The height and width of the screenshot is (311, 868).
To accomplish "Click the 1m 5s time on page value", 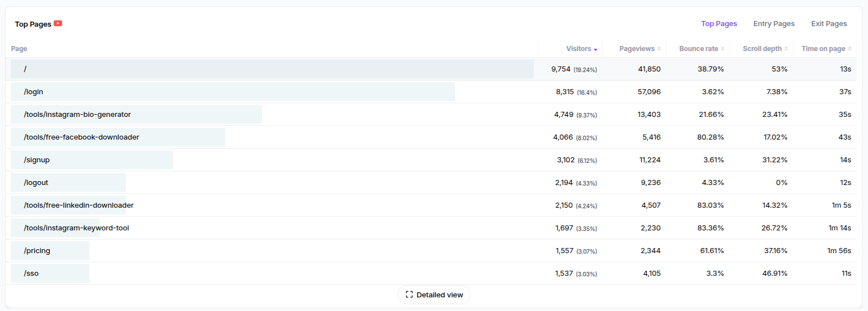I will click(x=841, y=205).
